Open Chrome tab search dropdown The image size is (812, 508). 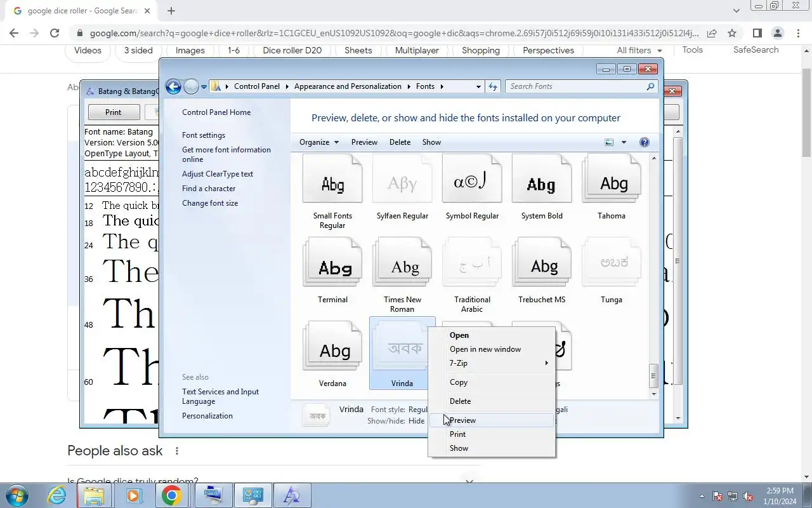(x=736, y=11)
